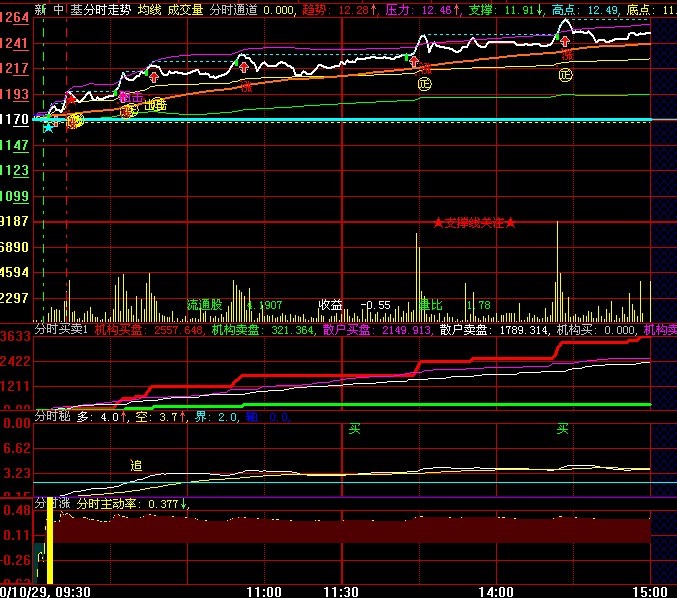677x598 pixels.
Task: Click the 流通股 label in volume panel
Action: coord(204,305)
